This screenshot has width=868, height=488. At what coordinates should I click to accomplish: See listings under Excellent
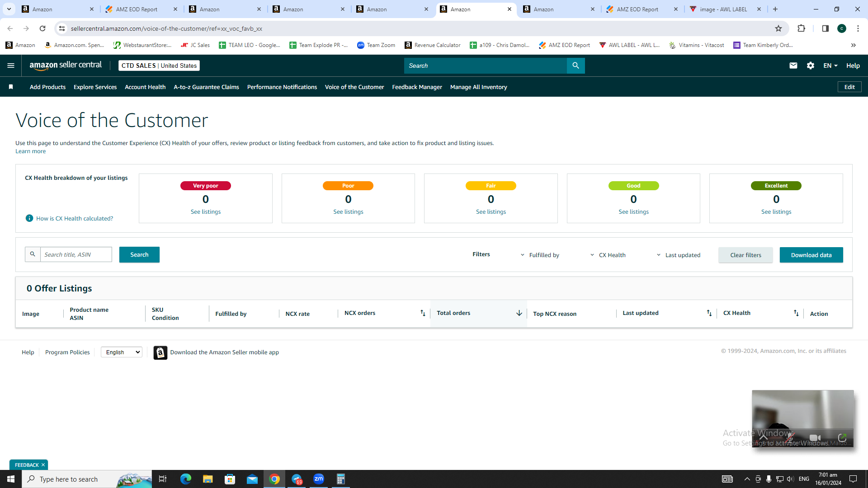[776, 211]
